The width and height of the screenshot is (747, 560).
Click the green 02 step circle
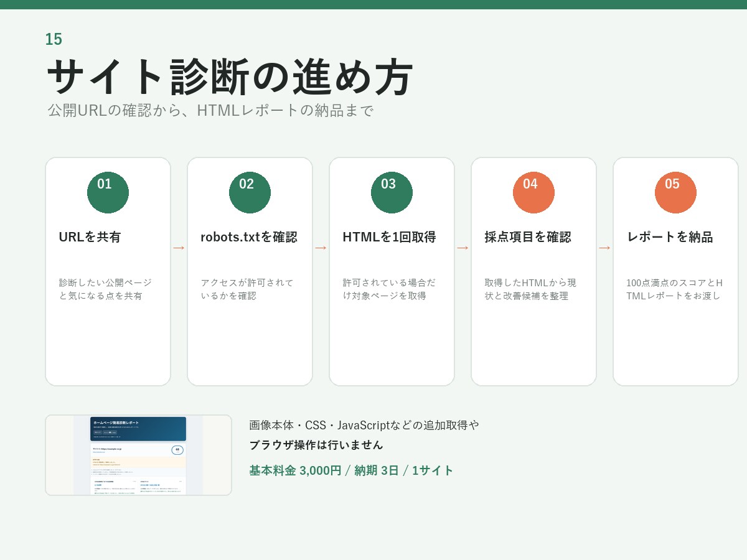tap(250, 192)
